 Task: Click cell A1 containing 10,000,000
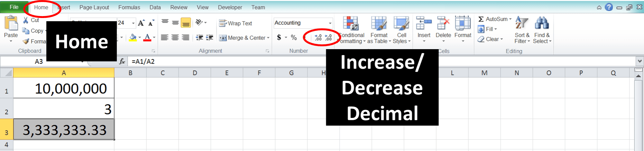point(64,88)
